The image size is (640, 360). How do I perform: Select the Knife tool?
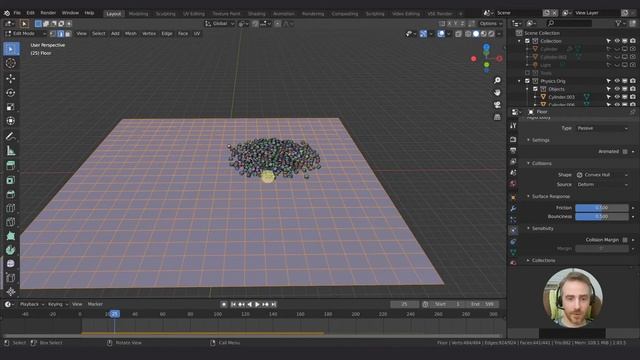[11, 222]
